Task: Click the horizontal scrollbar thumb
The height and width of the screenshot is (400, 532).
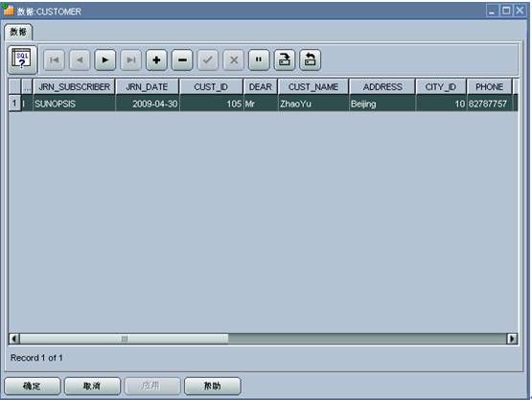Action: pyautogui.click(x=125, y=339)
